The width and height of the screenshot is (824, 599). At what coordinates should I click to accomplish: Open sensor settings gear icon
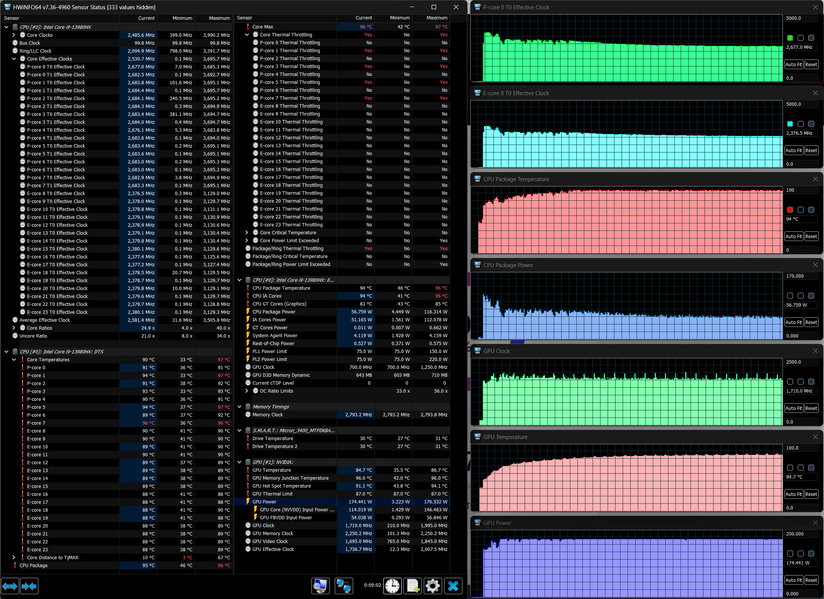(432, 585)
